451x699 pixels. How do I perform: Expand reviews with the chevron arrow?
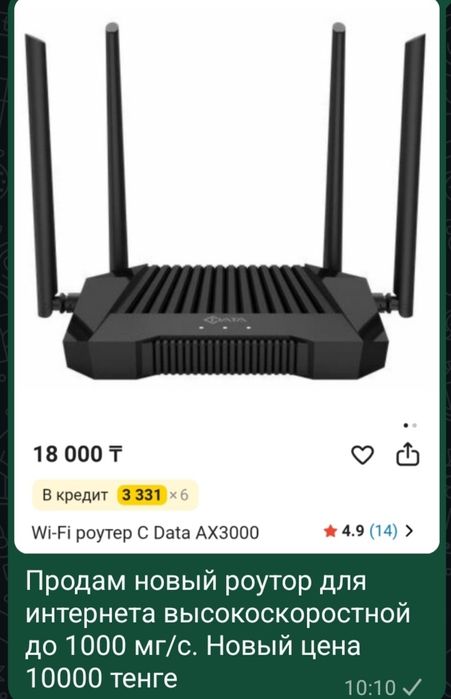pyautogui.click(x=410, y=531)
